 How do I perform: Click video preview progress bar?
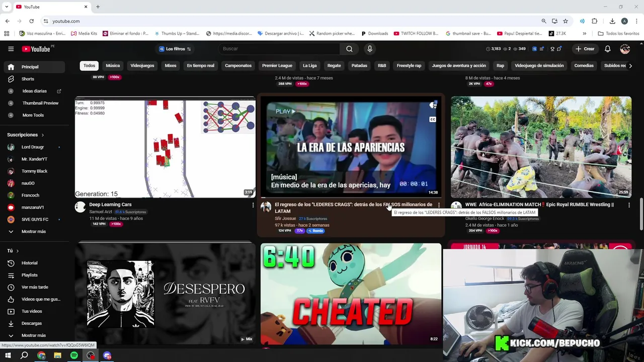point(351,197)
